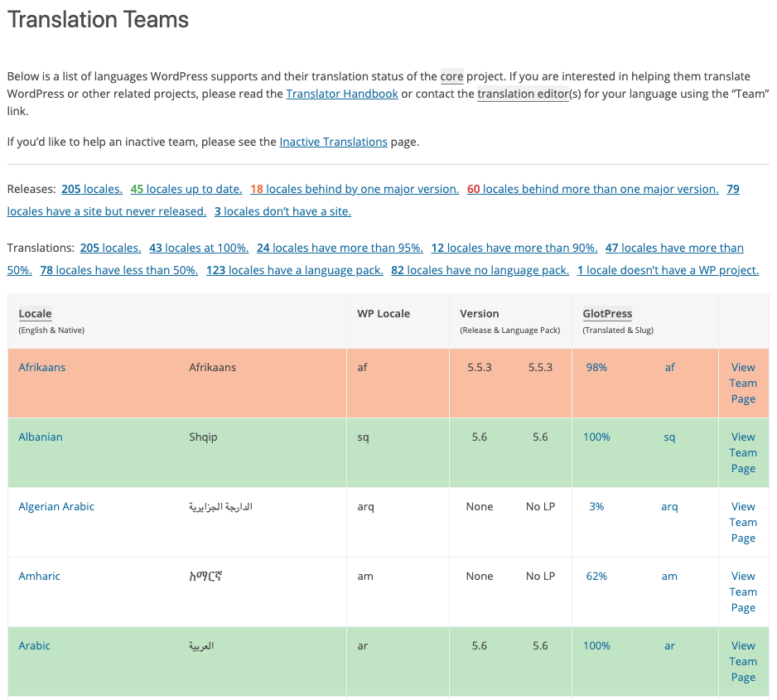Show 43 locales at 100%
Viewport: 777px width, 700px height.
(199, 248)
